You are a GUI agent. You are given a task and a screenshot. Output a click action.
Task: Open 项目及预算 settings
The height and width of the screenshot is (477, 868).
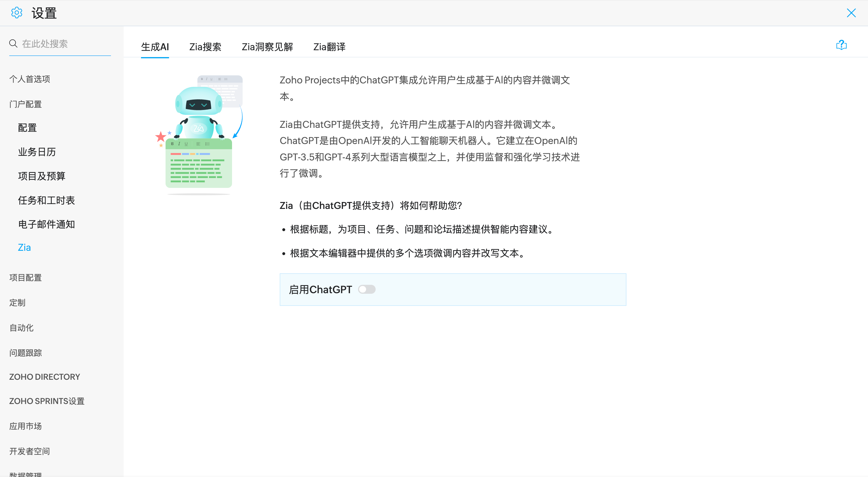click(42, 176)
